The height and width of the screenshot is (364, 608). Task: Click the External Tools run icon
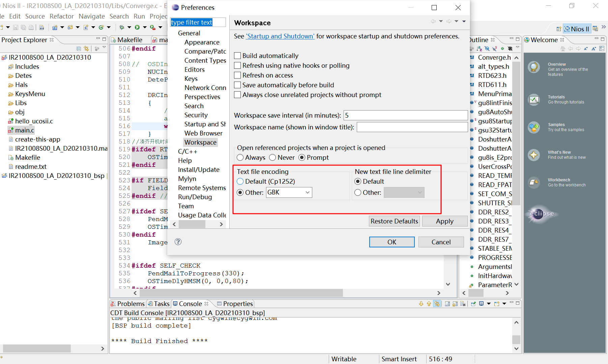pyautogui.click(x=153, y=27)
